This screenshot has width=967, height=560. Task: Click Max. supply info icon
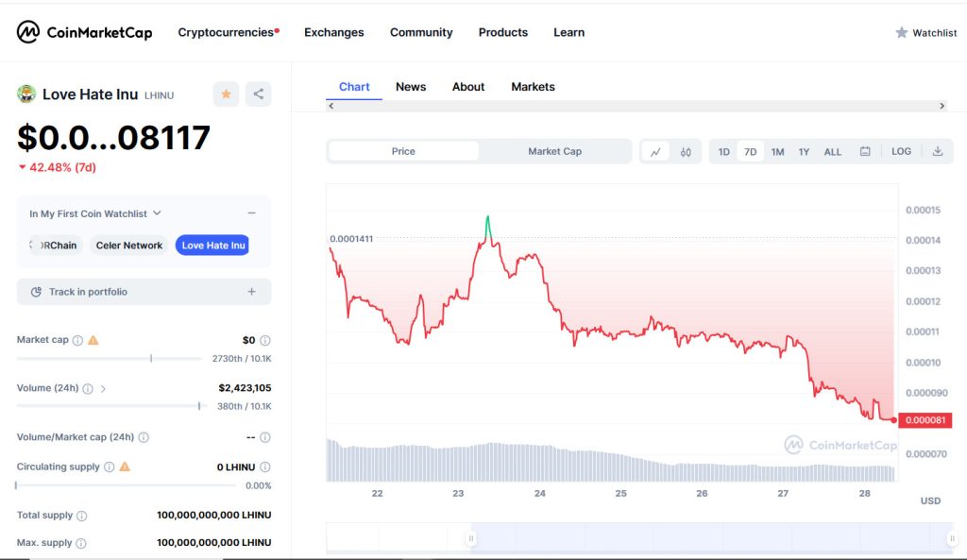tap(81, 543)
